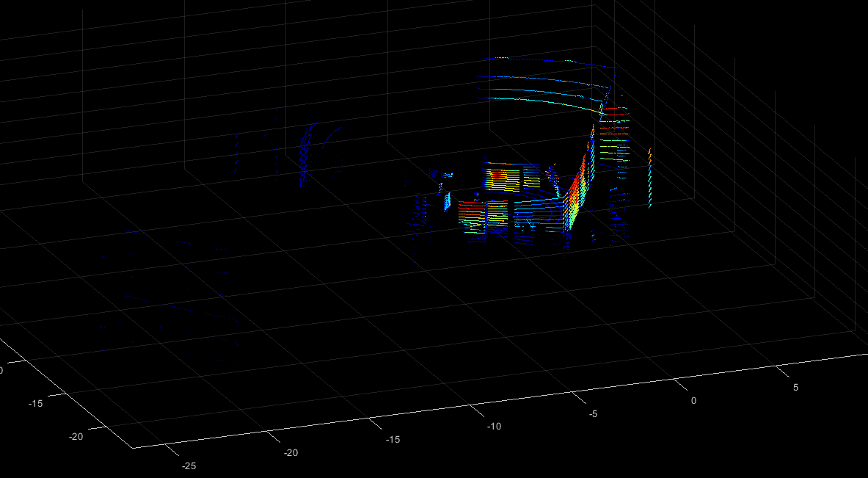Click the 5 axis tick label

coord(795,387)
